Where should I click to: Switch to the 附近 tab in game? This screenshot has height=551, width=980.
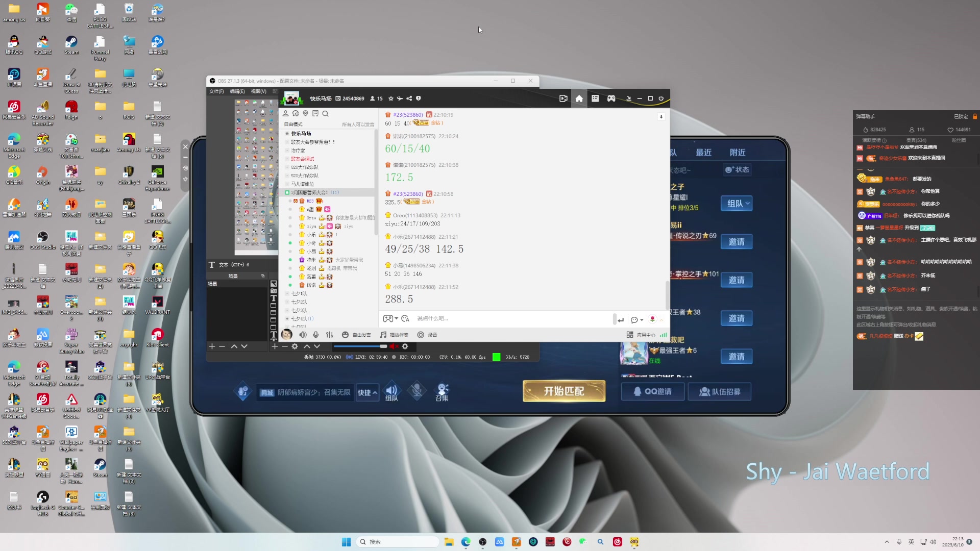pos(738,153)
